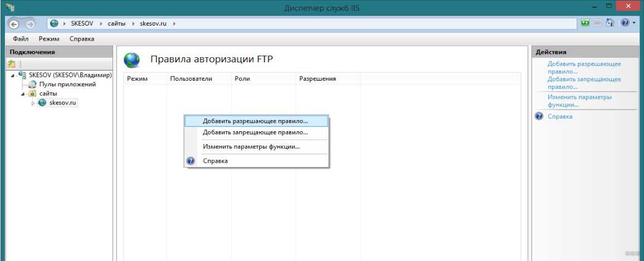Viewport: 644px width, 261px height.
Task: Click the green refresh page icon
Action: (x=585, y=23)
